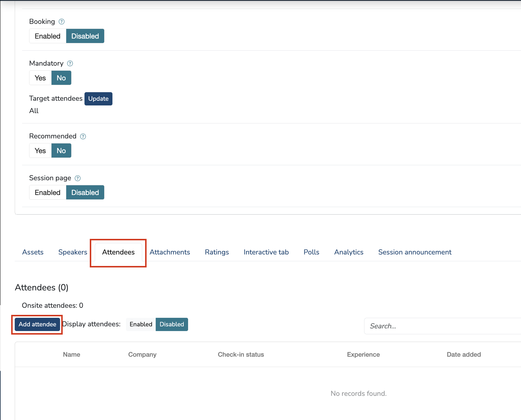Open the Speakers tab
The height and width of the screenshot is (420, 521).
click(x=73, y=252)
